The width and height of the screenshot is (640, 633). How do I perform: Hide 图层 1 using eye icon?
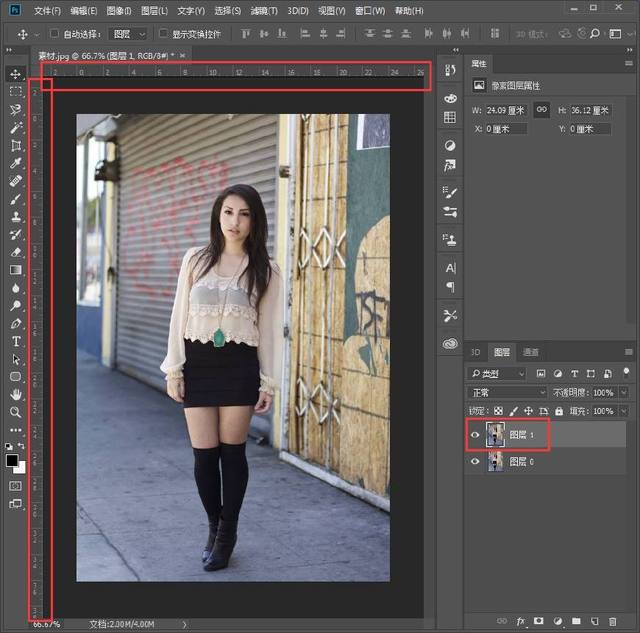coord(476,435)
